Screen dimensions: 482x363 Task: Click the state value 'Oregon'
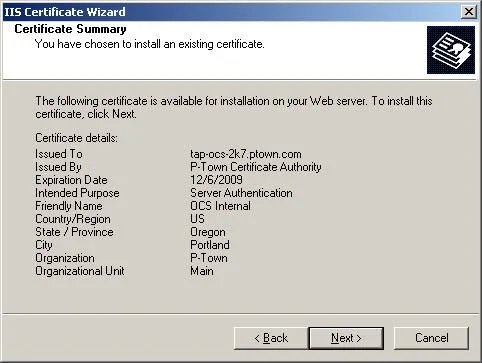click(208, 232)
